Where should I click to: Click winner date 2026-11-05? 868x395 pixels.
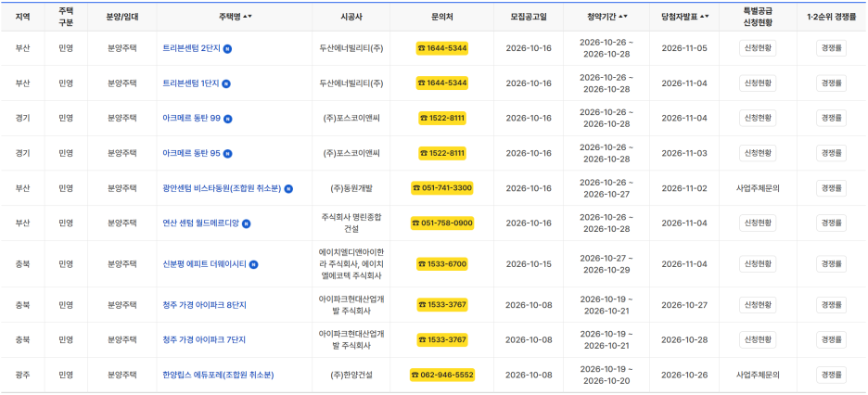click(684, 48)
